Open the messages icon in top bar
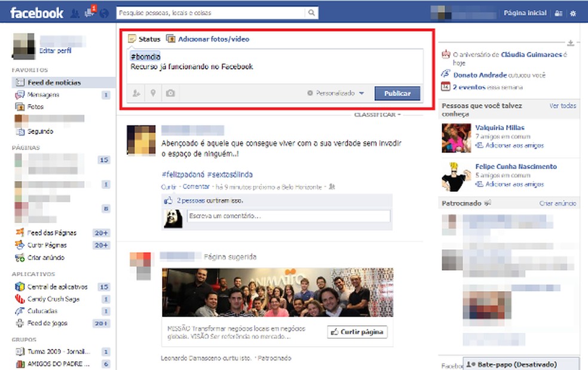This screenshot has width=588, height=370. (88, 12)
